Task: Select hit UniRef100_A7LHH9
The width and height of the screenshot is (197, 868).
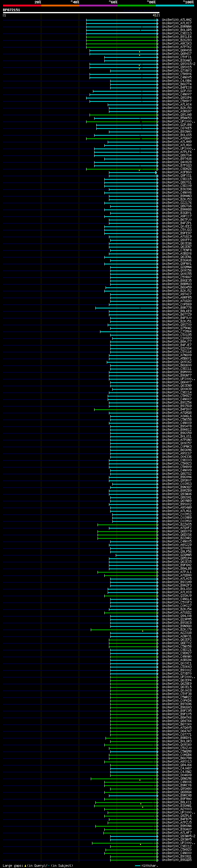Action: tap(177, 142)
